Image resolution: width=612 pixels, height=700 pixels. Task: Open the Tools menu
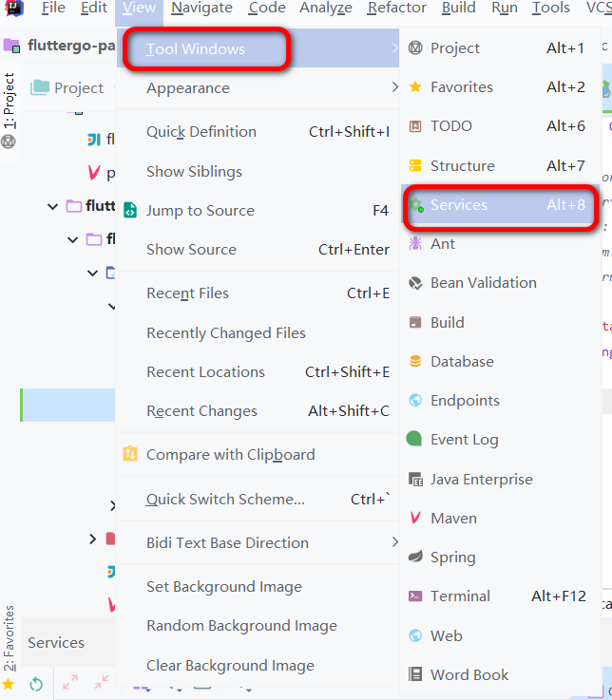551,8
